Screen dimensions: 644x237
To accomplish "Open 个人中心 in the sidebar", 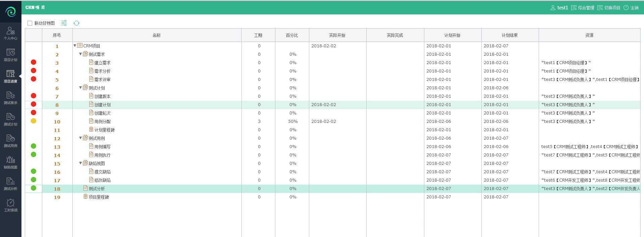I will (x=10, y=33).
